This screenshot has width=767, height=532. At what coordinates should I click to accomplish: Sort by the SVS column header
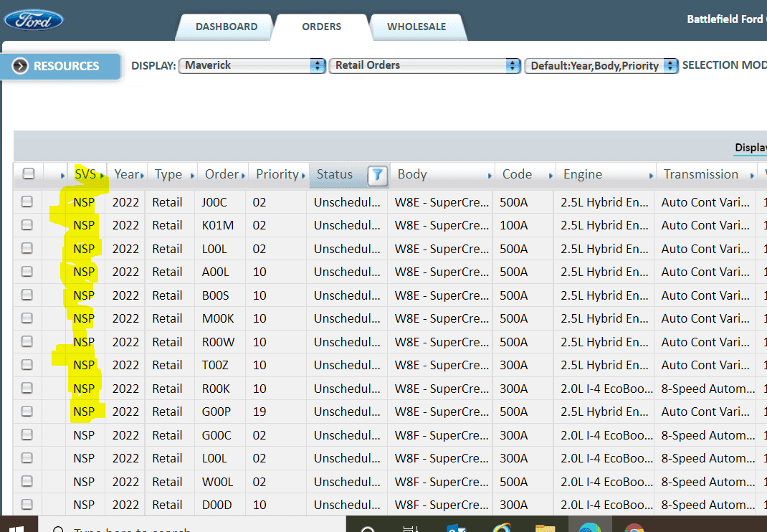pos(86,175)
